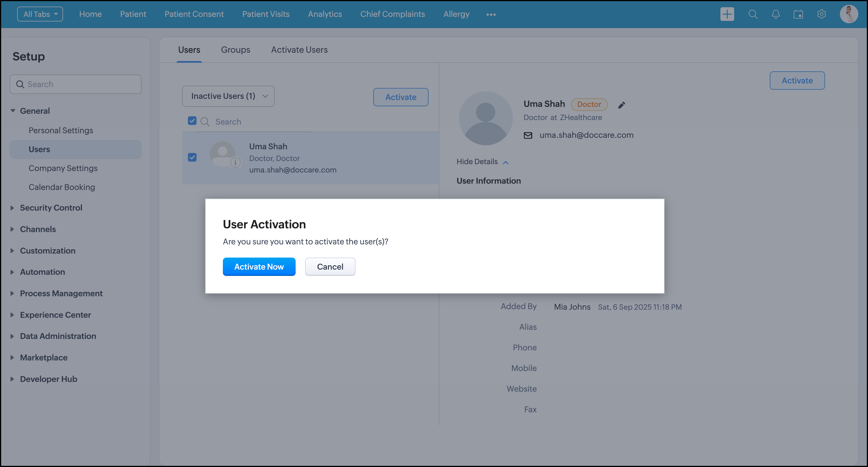
Task: Switch to the Groups tab
Action: 235,50
